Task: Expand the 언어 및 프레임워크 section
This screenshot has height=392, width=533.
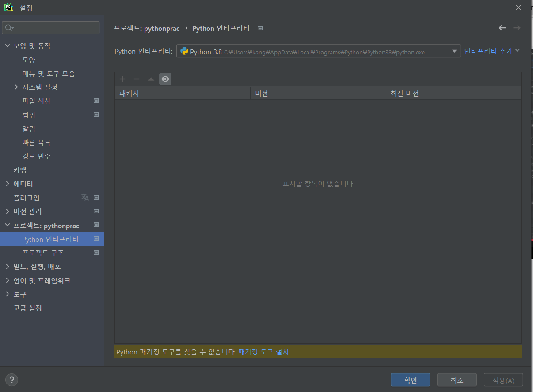Action: pyautogui.click(x=8, y=280)
